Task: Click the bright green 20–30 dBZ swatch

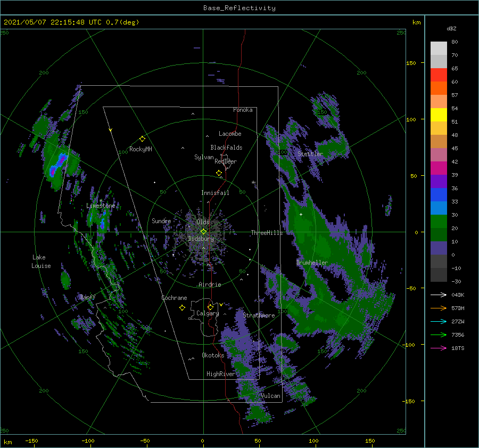Action: tap(439, 222)
